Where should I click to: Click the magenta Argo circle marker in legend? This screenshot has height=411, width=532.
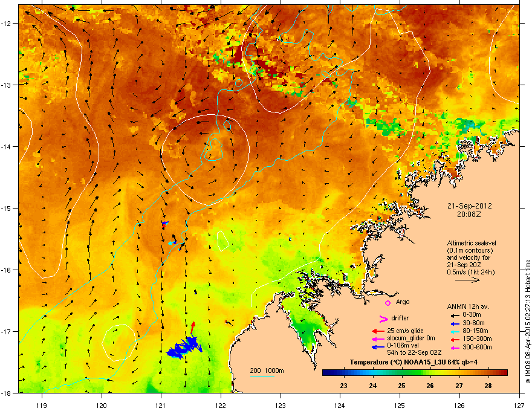coord(388,303)
